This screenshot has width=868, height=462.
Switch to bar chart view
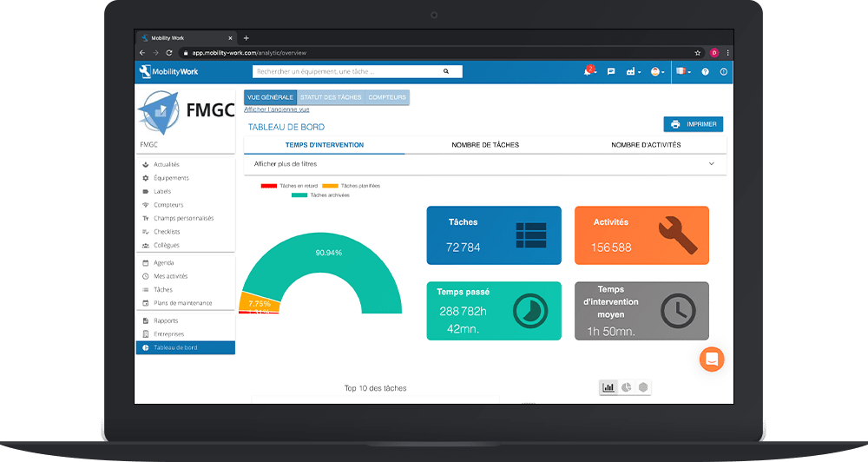pos(608,387)
